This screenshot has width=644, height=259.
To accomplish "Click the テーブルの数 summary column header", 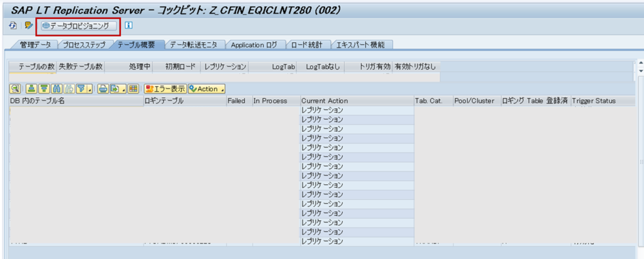I will point(33,67).
